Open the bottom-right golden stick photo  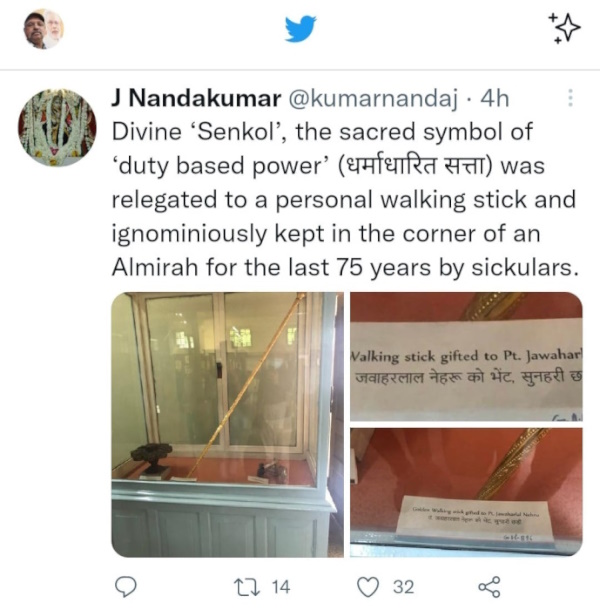(466, 491)
